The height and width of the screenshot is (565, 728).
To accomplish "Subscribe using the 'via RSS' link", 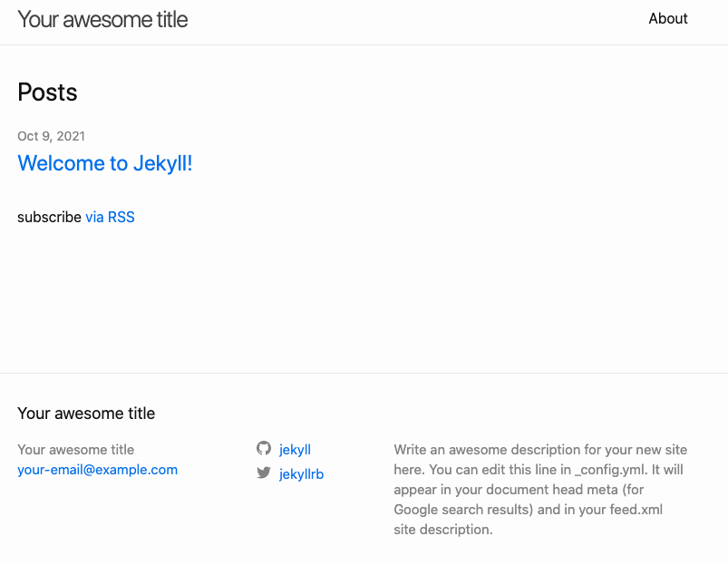I will click(110, 217).
